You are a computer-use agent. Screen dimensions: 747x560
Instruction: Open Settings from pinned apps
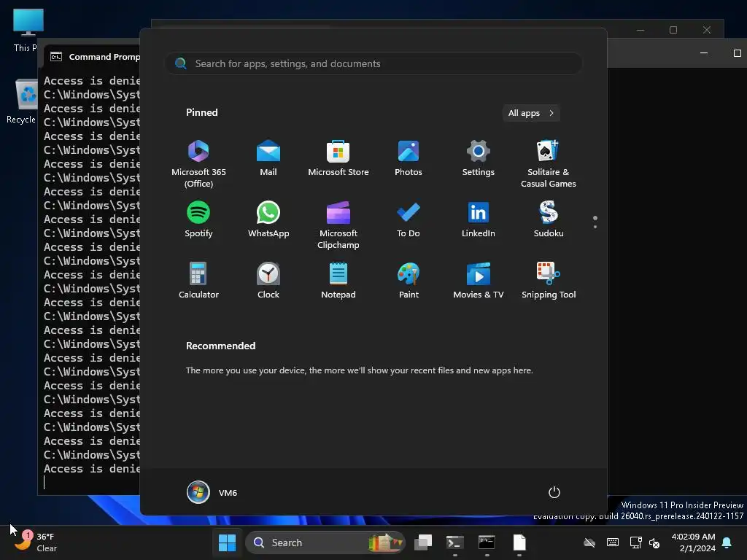(x=479, y=158)
